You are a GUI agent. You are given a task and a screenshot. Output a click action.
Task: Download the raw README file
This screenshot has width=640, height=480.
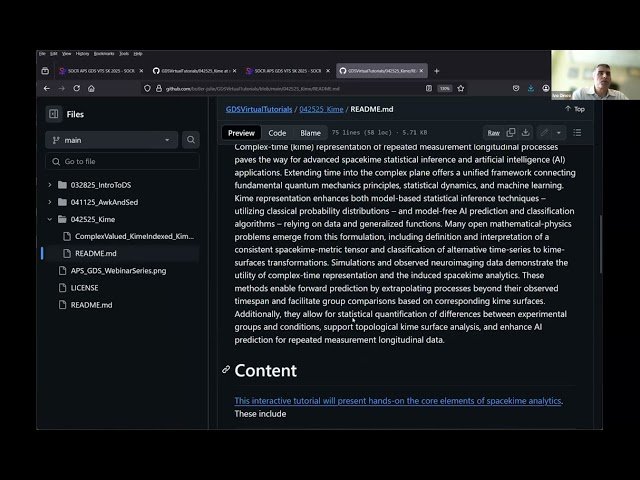[525, 132]
